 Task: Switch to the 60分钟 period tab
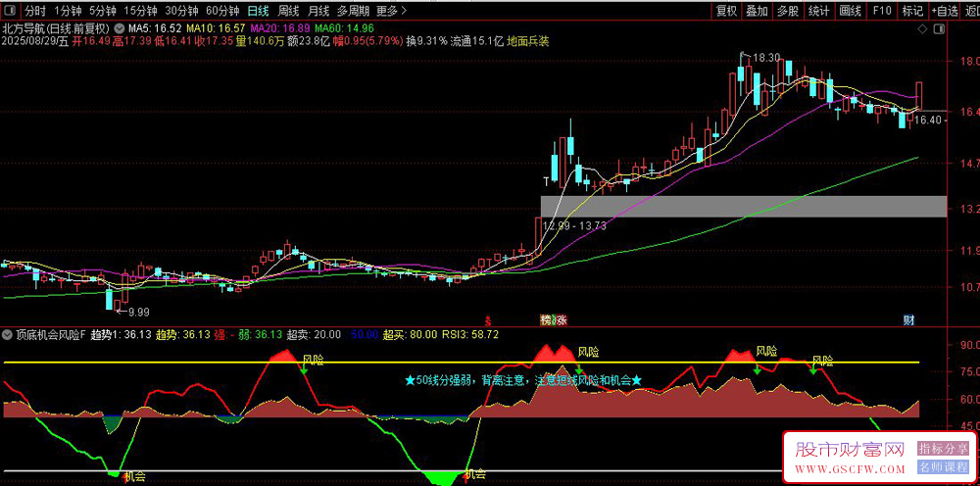[222, 11]
